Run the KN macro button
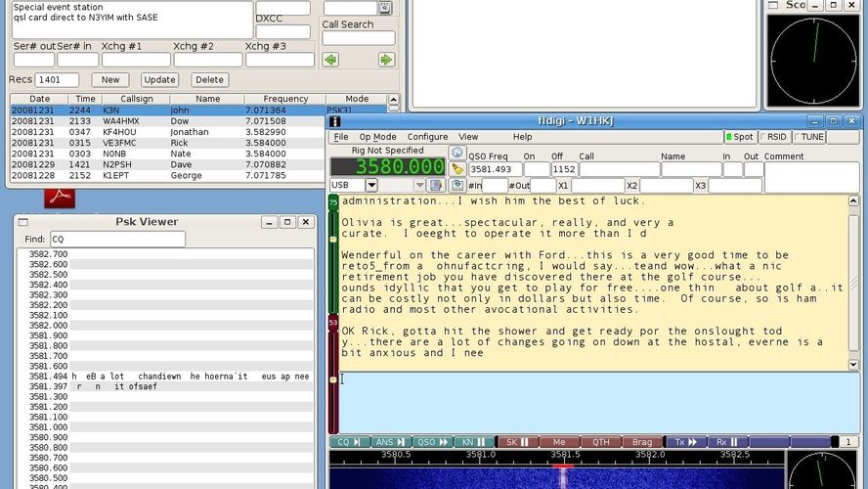 pyautogui.click(x=474, y=442)
